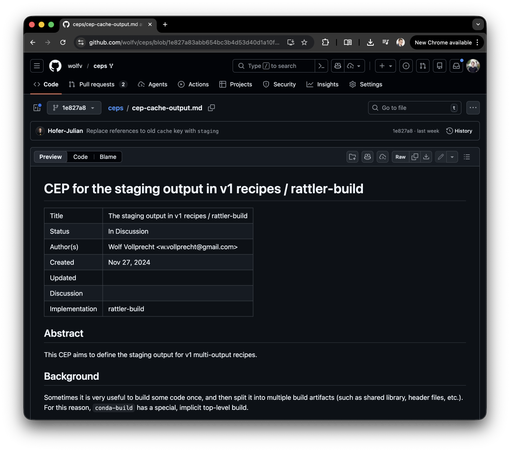This screenshot has width=510, height=451.
Task: Click New Chrome available update button
Action: 446,42
